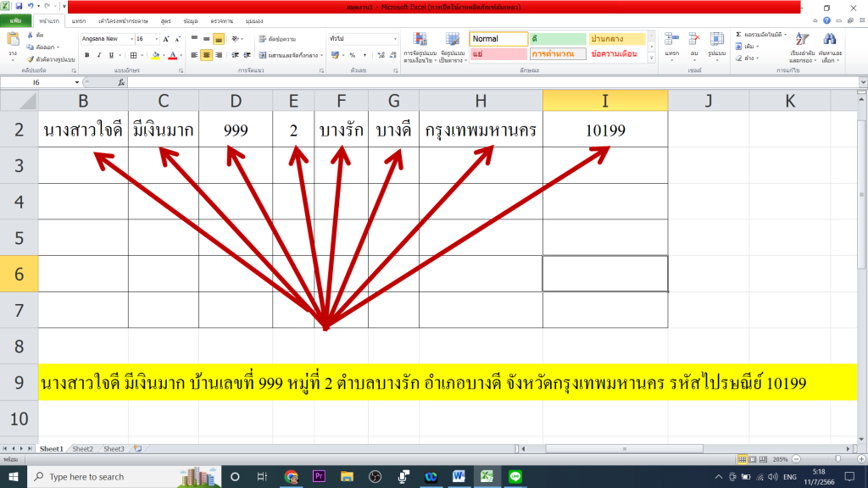Toggle Bold formatting
868x488 pixels.
click(x=86, y=55)
